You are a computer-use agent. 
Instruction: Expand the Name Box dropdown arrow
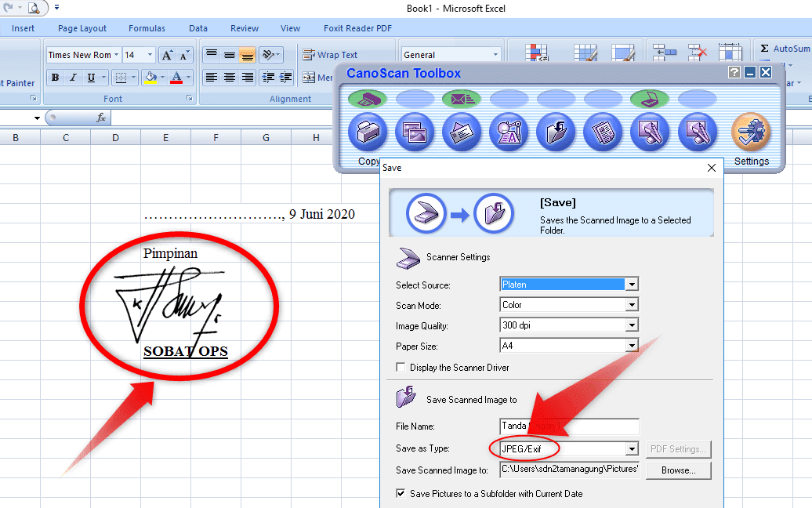pos(37,118)
